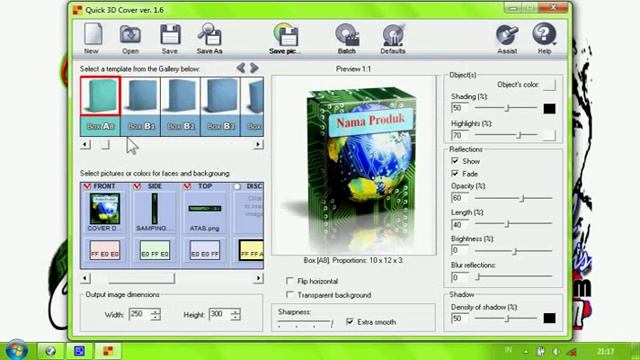
Task: Click the TOP ATAS.png image thumbnail
Action: point(204,209)
